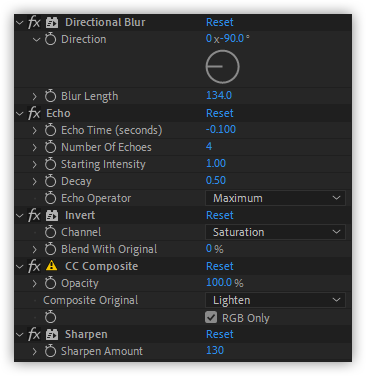Viewport: 366px width, 376px height.
Task: Click the Direction angle dial control
Action: click(222, 67)
